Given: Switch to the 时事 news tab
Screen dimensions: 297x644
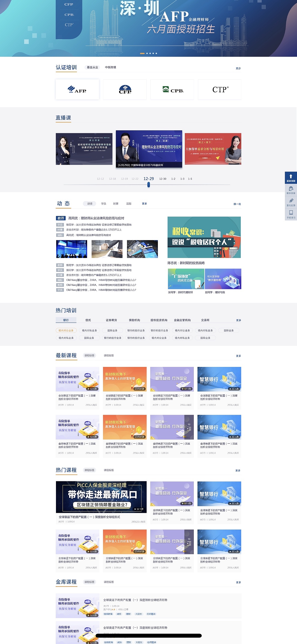Looking at the screenshot, I should click(x=116, y=204).
